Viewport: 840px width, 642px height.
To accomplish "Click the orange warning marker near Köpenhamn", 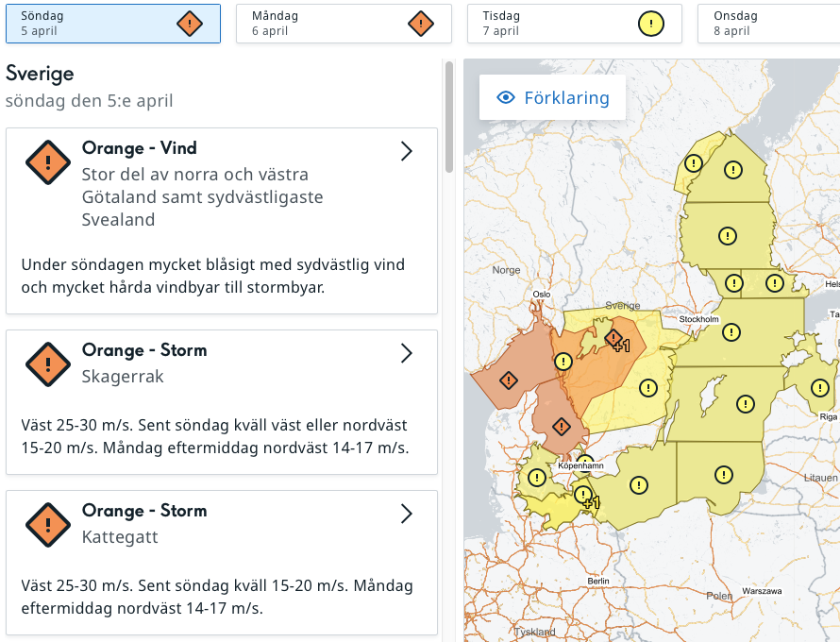I will [x=561, y=426].
